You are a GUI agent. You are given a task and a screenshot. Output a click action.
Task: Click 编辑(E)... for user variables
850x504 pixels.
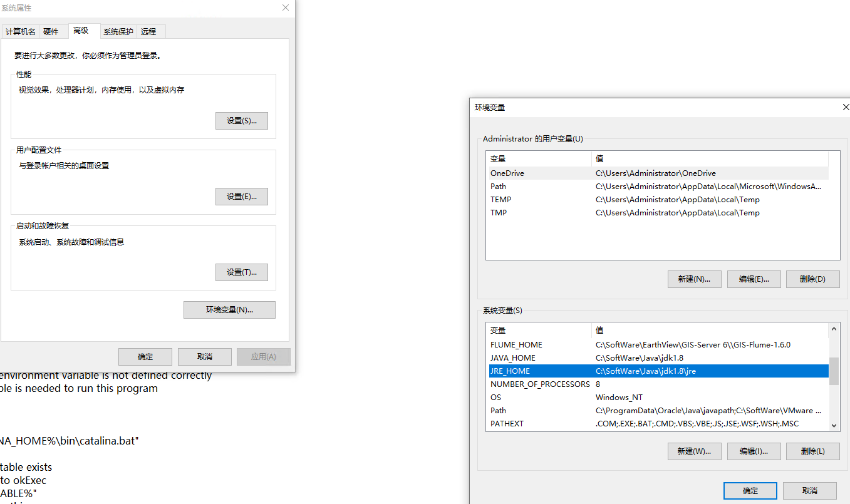[x=754, y=279]
